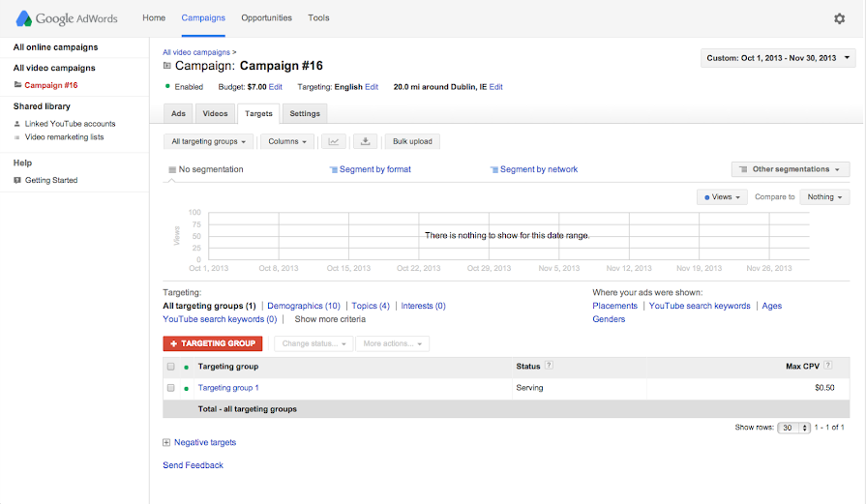Click the Send Feedback link
The height and width of the screenshot is (504, 866).
193,465
